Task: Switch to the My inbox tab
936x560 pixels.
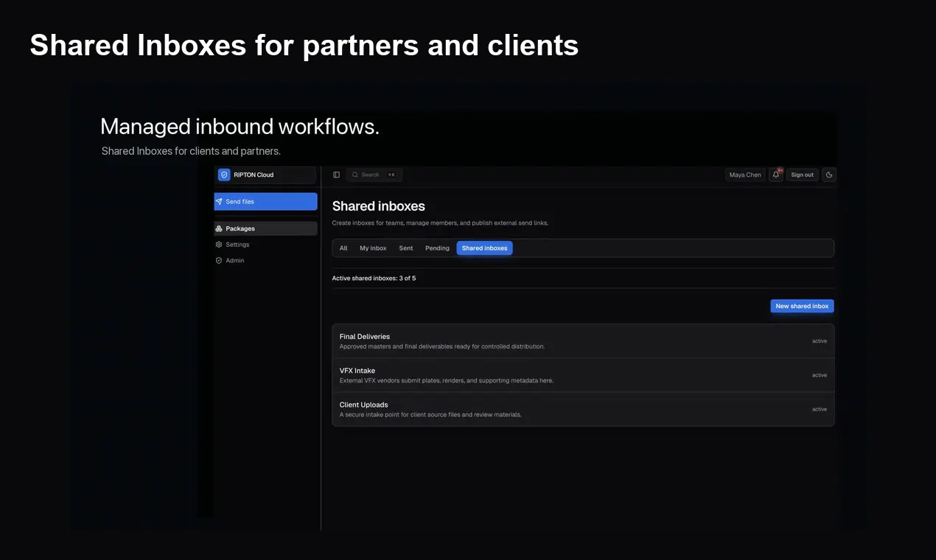Action: pos(373,248)
